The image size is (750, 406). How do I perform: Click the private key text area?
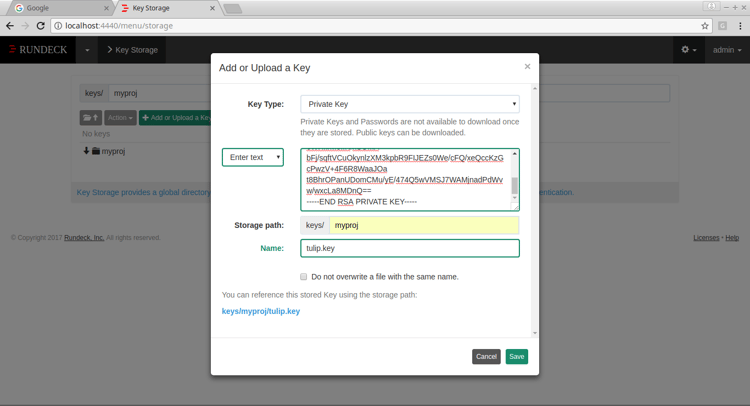[x=407, y=179]
